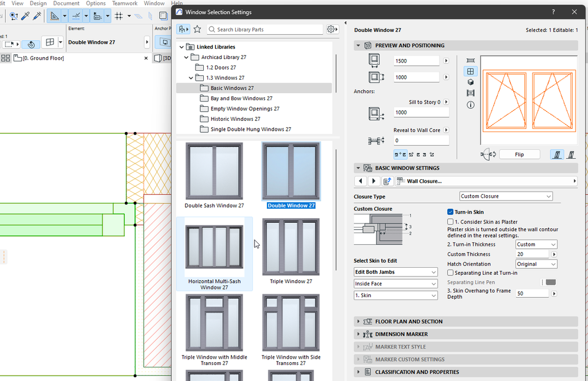Open the Teamwork menu
Image resolution: width=588 pixels, height=381 pixels.
[x=124, y=4]
